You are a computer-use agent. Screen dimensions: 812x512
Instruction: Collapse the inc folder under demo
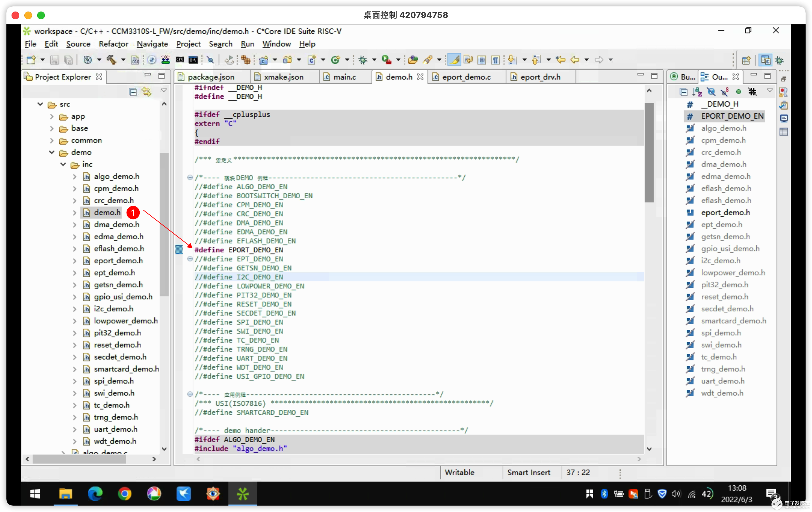click(62, 164)
